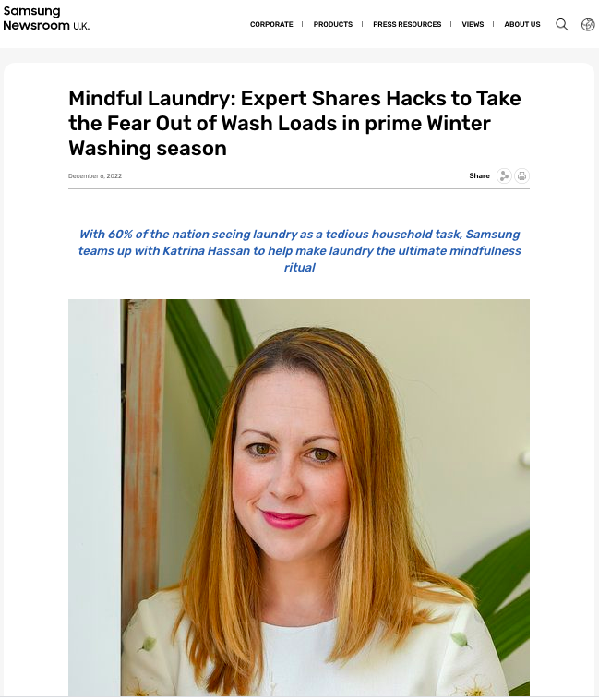Click the word ritual in the subtitle
The height and width of the screenshot is (700, 599).
pos(299,268)
